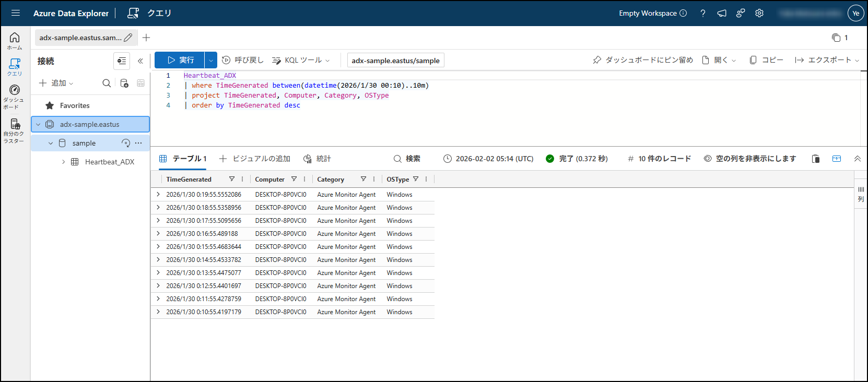868x382 pixels.
Task: Open the people icon beside feedback
Action: (741, 14)
